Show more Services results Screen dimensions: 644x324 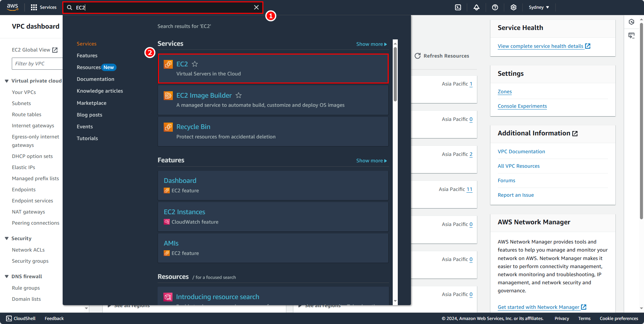pos(372,44)
